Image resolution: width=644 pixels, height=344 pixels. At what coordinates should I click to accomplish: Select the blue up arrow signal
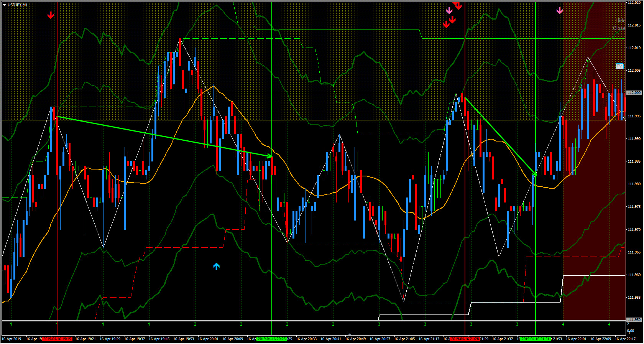click(217, 266)
